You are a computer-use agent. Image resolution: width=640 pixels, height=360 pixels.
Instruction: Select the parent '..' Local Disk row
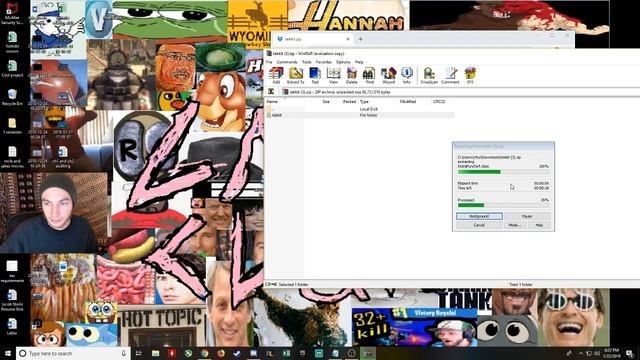tap(360, 109)
